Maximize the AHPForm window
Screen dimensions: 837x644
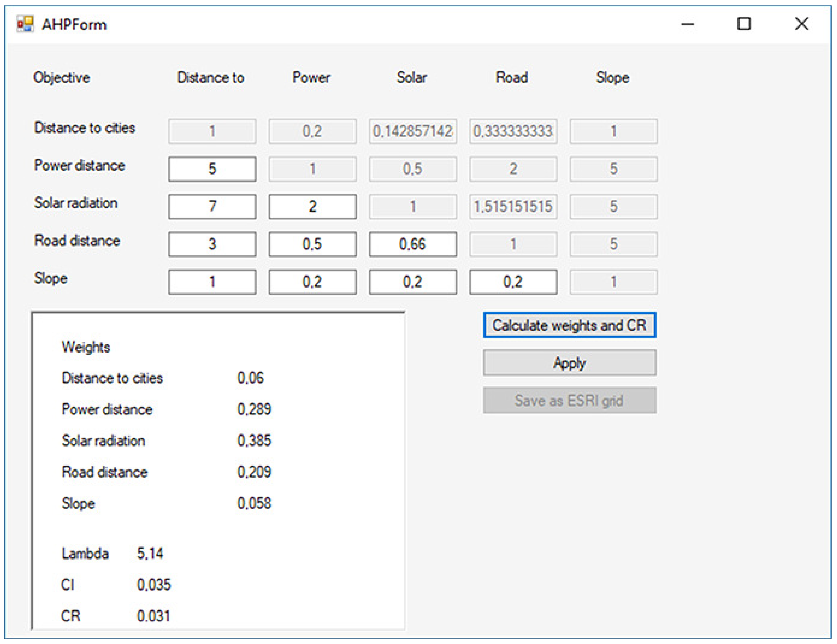(744, 24)
